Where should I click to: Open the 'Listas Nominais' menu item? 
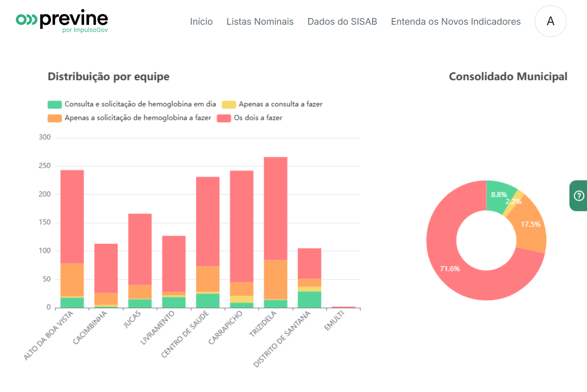point(260,21)
